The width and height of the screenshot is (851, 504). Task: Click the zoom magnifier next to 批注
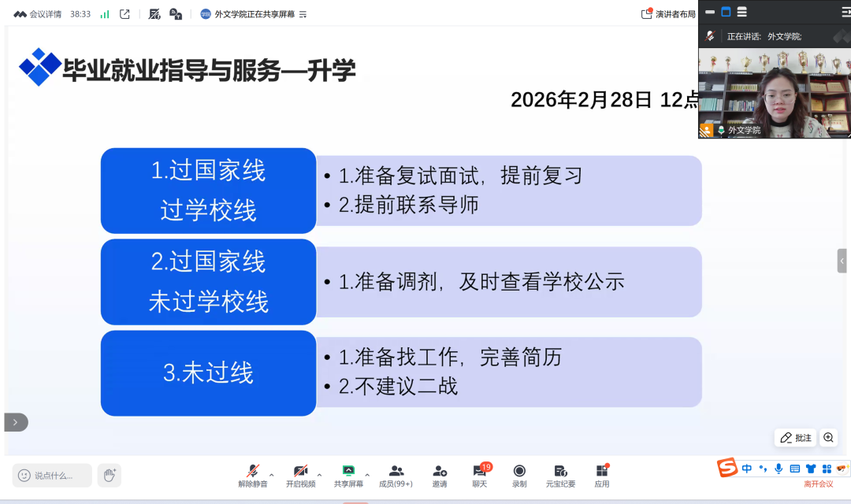[828, 438]
